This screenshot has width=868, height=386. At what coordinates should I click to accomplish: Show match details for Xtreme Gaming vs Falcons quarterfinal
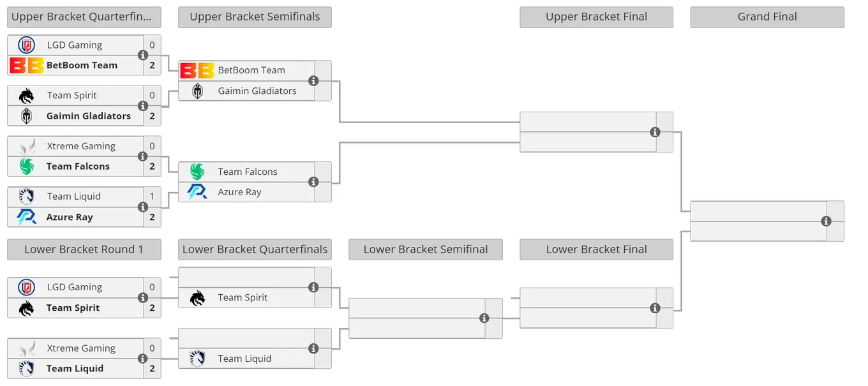(143, 156)
